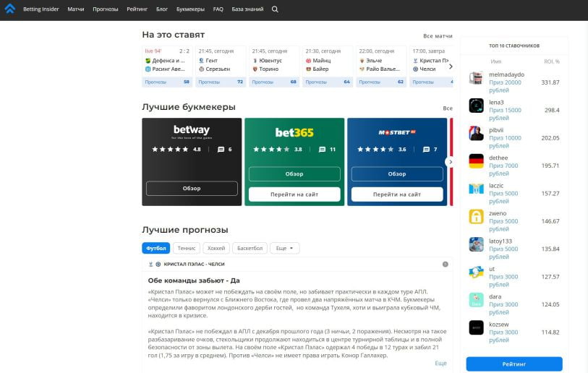Advance bookmakers carousel with round arrow
This screenshot has width=588, height=373.
[x=450, y=162]
